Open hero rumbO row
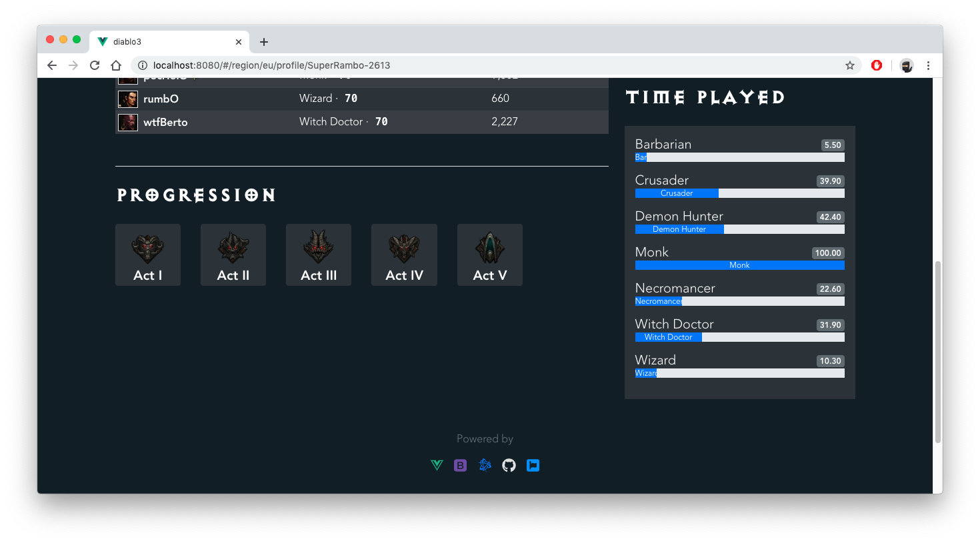Image resolution: width=980 pixels, height=543 pixels. tap(362, 99)
